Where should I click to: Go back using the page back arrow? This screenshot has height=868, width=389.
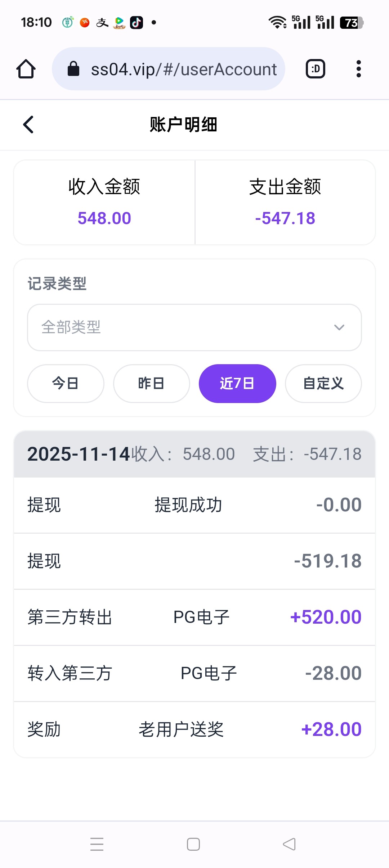pos(28,125)
